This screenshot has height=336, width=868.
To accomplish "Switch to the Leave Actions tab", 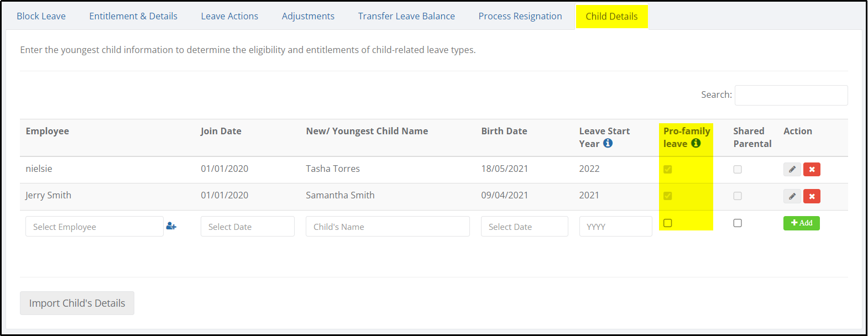I will tap(229, 16).
